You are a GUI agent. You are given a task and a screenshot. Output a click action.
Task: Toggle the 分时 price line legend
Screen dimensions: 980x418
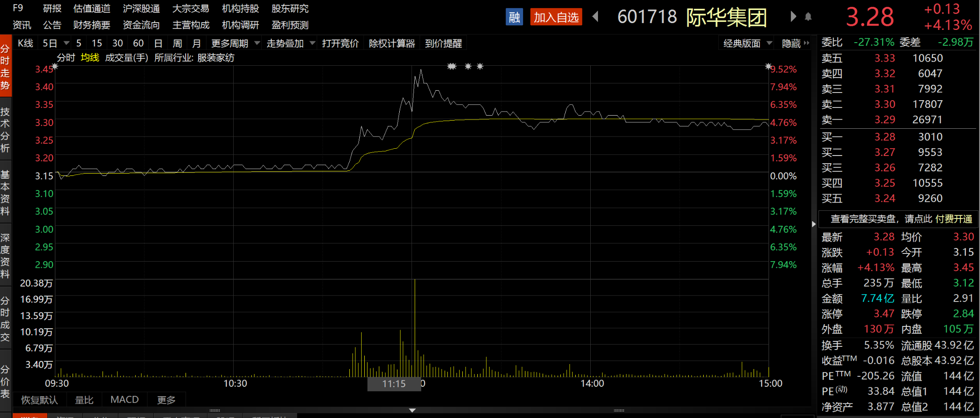pyautogui.click(x=66, y=58)
